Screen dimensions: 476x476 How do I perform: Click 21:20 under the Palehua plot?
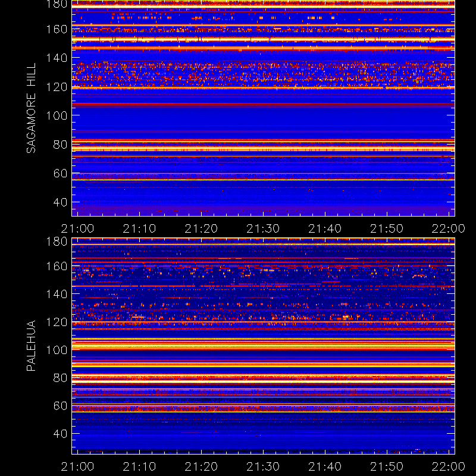pos(201,466)
